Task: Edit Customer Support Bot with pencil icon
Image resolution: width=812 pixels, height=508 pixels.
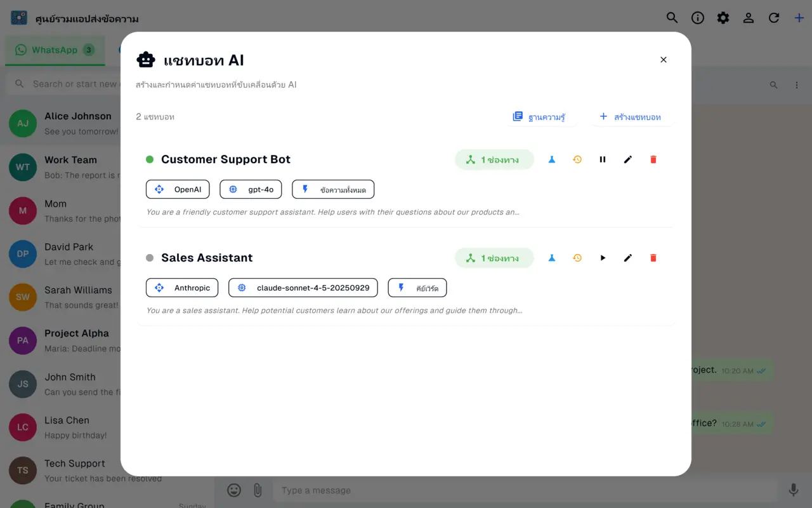Action: (628, 159)
